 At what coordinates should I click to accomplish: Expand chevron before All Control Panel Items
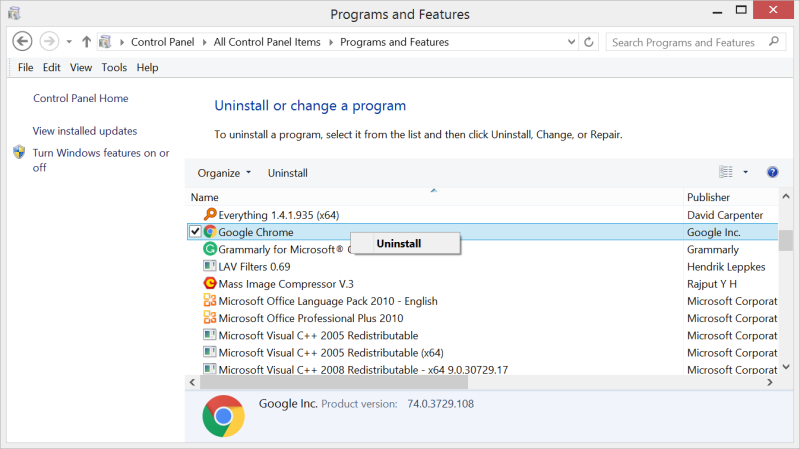pyautogui.click(x=204, y=42)
